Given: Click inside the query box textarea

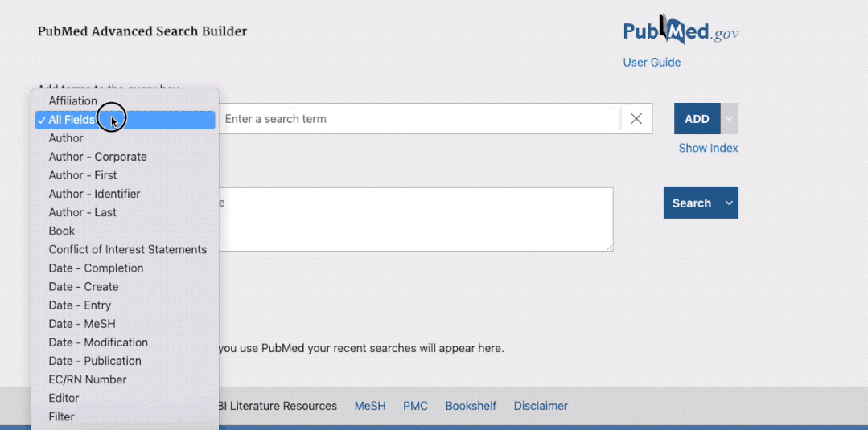Looking at the screenshot, I should click(x=415, y=219).
